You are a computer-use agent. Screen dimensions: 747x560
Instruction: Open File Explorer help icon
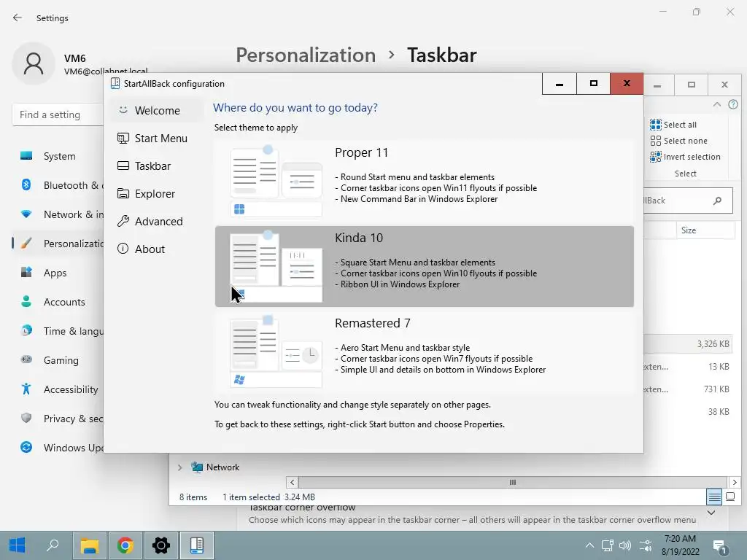point(732,104)
